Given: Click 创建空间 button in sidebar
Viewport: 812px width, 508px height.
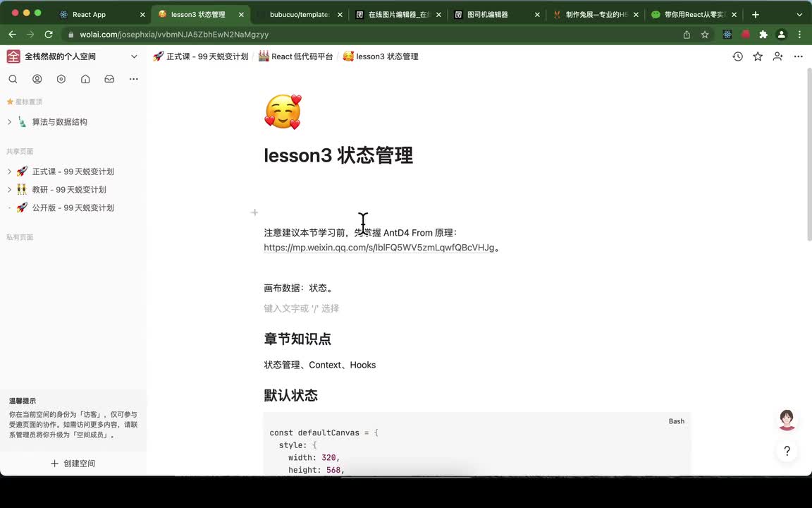Looking at the screenshot, I should [73, 464].
